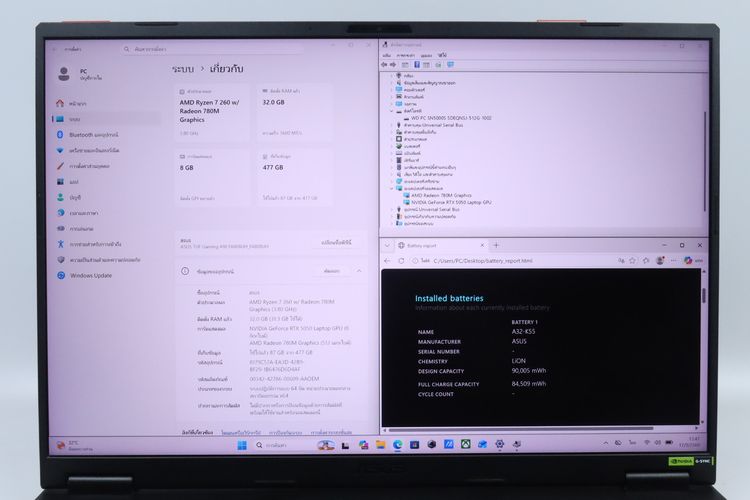This screenshot has width=750, height=500.
Task: Close the Battery report tab
Action: point(482,245)
